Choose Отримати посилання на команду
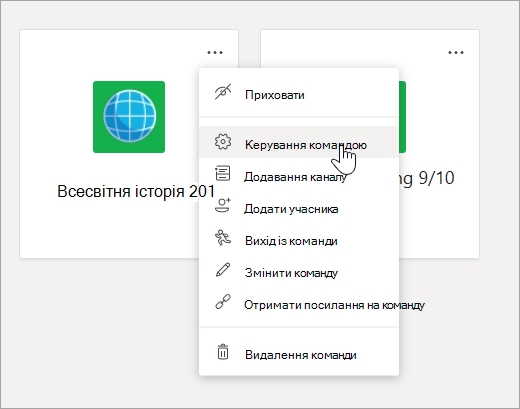The width and height of the screenshot is (520, 409). pos(299,302)
